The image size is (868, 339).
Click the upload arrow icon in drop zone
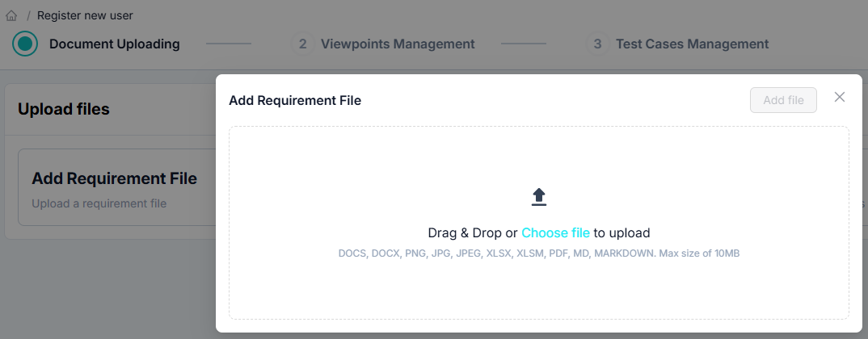point(538,197)
